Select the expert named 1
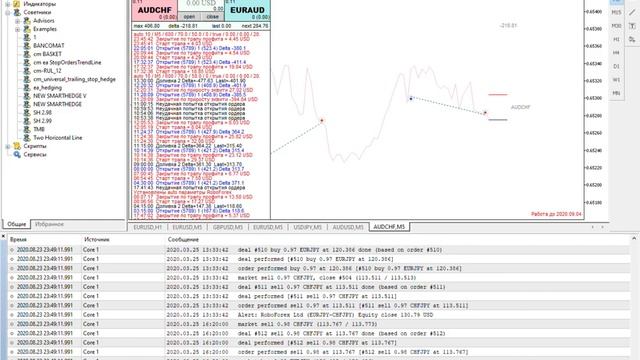 [x=35, y=37]
